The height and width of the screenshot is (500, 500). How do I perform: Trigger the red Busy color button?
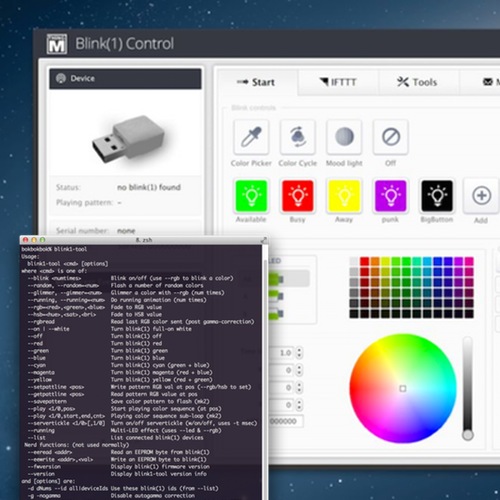click(298, 196)
